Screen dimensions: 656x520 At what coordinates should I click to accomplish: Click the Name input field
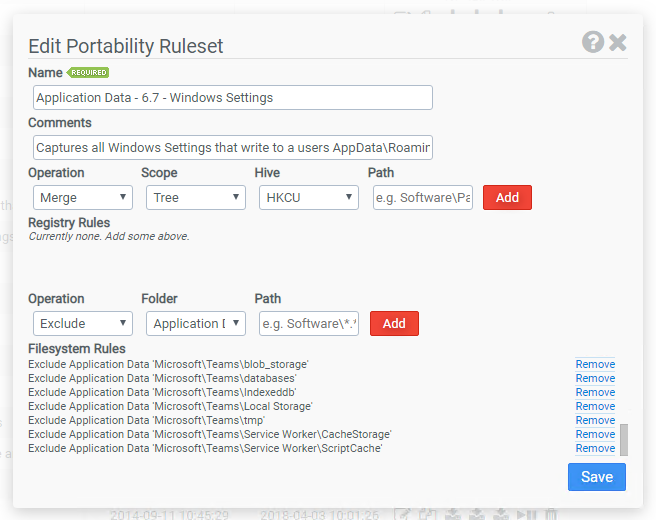(233, 97)
